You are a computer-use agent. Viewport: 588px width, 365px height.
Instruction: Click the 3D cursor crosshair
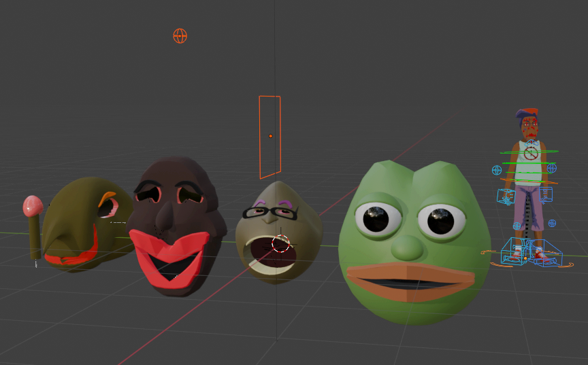pyautogui.click(x=280, y=244)
